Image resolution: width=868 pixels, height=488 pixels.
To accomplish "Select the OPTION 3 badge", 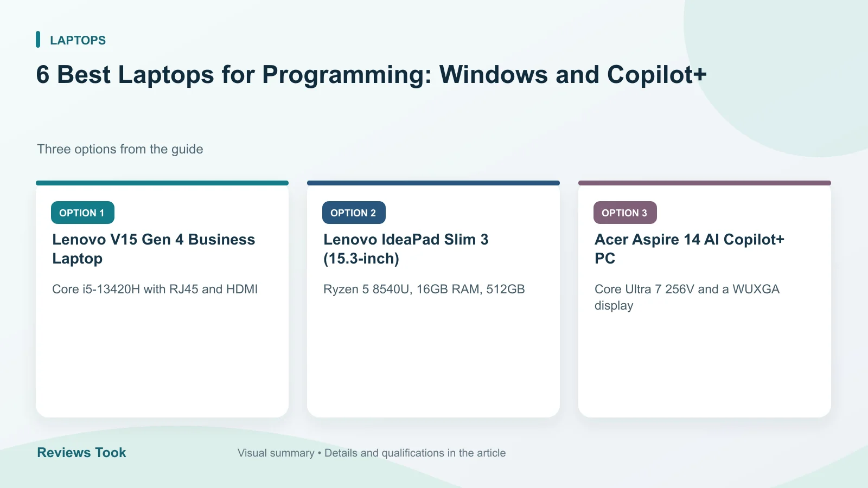I will [625, 213].
